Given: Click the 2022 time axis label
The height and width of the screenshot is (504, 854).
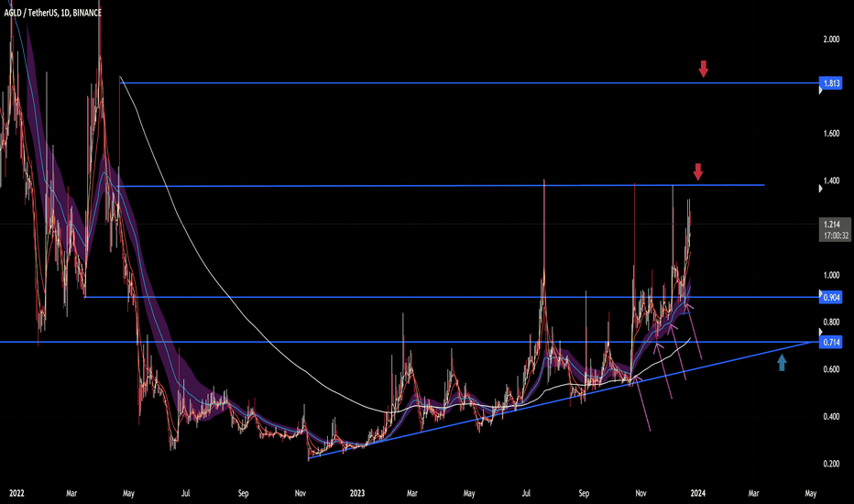Looking at the screenshot, I should click(16, 493).
